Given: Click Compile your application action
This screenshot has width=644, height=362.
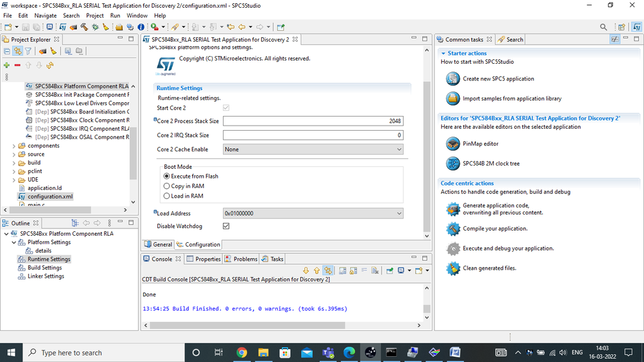Looking at the screenshot, I should [x=495, y=229].
